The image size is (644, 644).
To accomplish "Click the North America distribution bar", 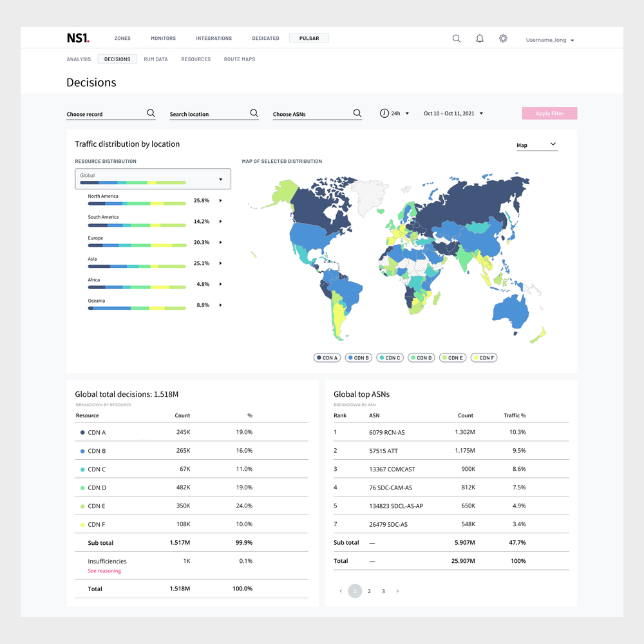I will [137, 204].
